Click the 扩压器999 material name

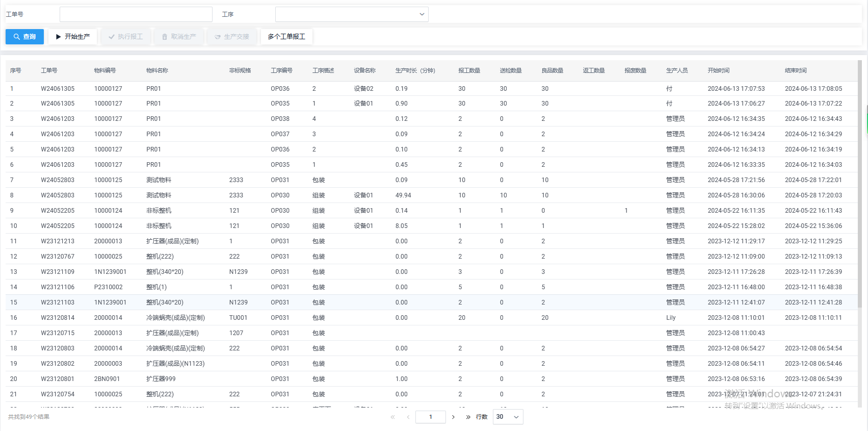(161, 379)
